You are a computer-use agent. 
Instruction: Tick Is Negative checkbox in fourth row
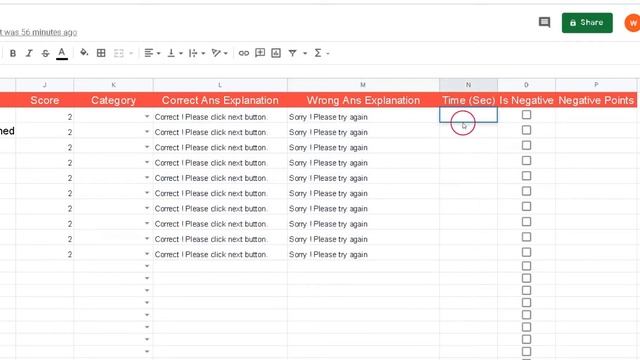[x=527, y=161]
